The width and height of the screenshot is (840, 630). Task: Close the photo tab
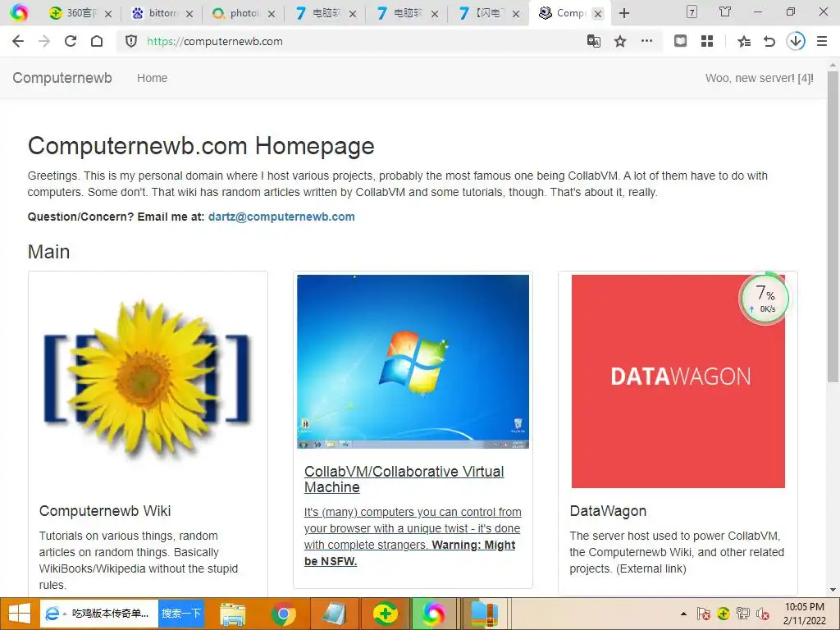(x=271, y=15)
